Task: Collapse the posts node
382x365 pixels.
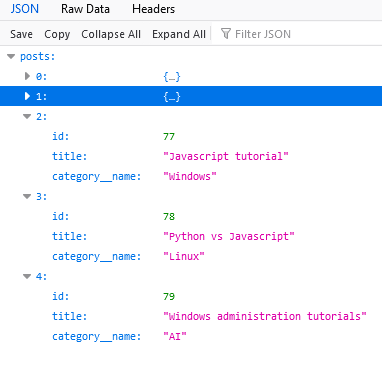Action: 11,56
